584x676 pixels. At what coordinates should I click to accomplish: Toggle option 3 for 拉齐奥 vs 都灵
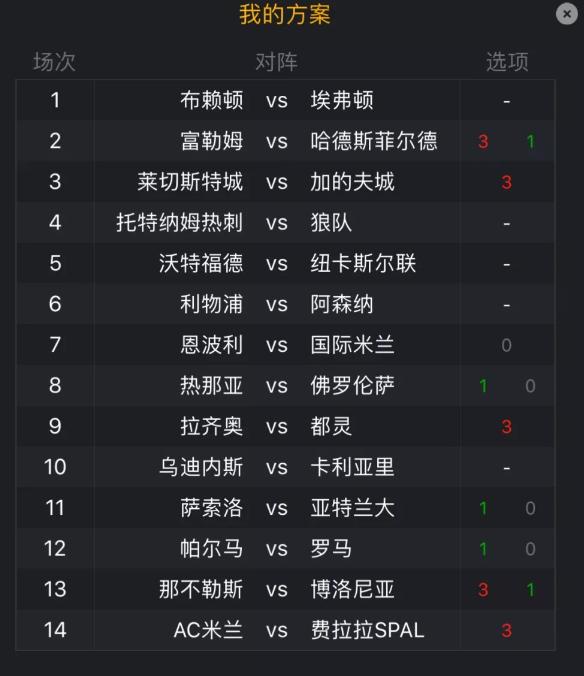click(x=507, y=427)
